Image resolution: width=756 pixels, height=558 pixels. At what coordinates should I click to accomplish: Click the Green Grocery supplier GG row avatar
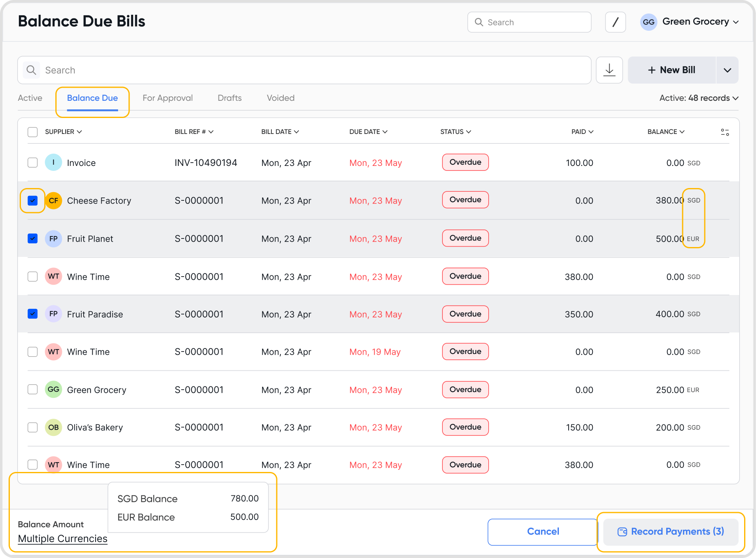(x=53, y=390)
